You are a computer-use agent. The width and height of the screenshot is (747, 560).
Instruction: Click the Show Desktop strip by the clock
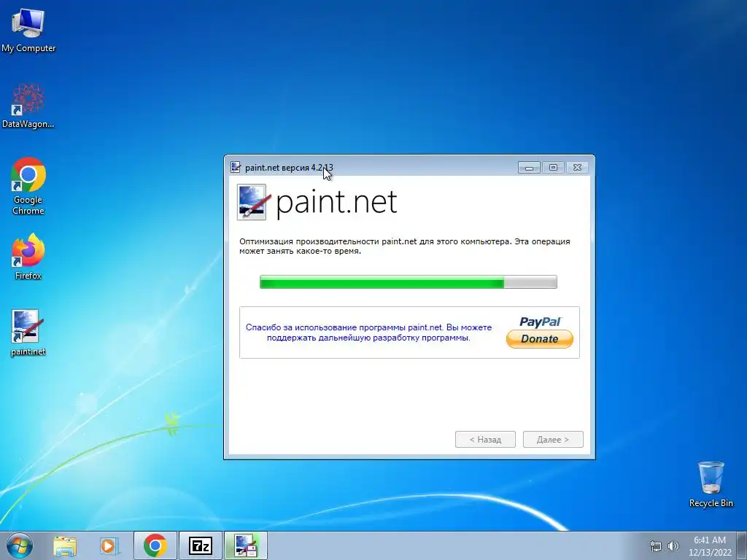(742, 545)
